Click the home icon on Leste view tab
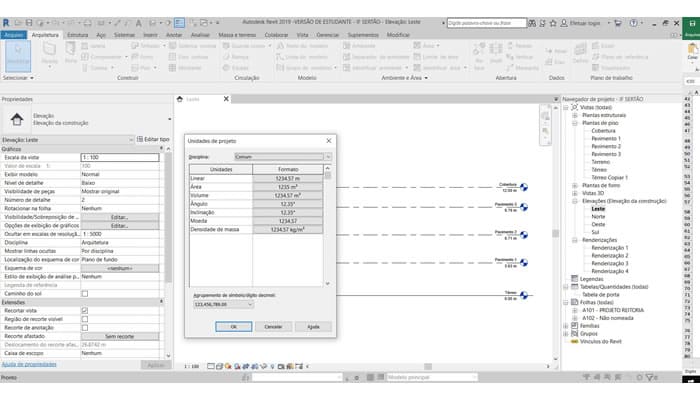 [180, 99]
